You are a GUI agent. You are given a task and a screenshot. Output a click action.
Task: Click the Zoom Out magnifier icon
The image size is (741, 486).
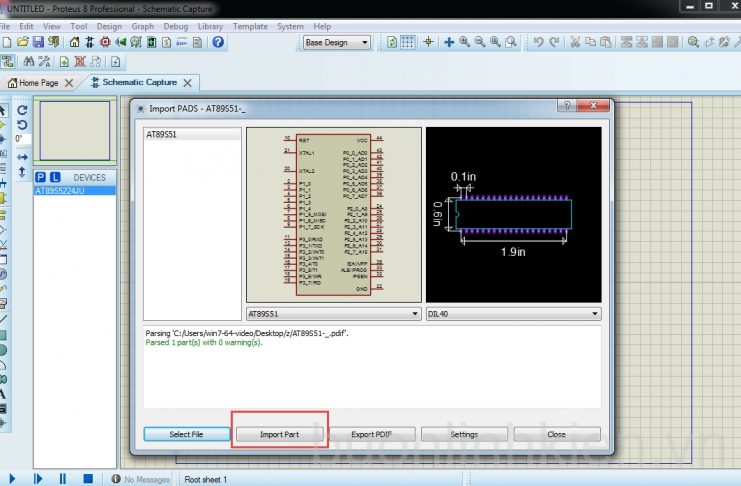(480, 42)
